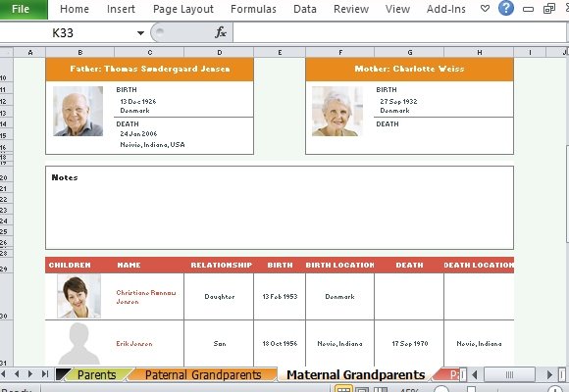Open the Erik Jensen name link
569x392 pixels.
[133, 343]
